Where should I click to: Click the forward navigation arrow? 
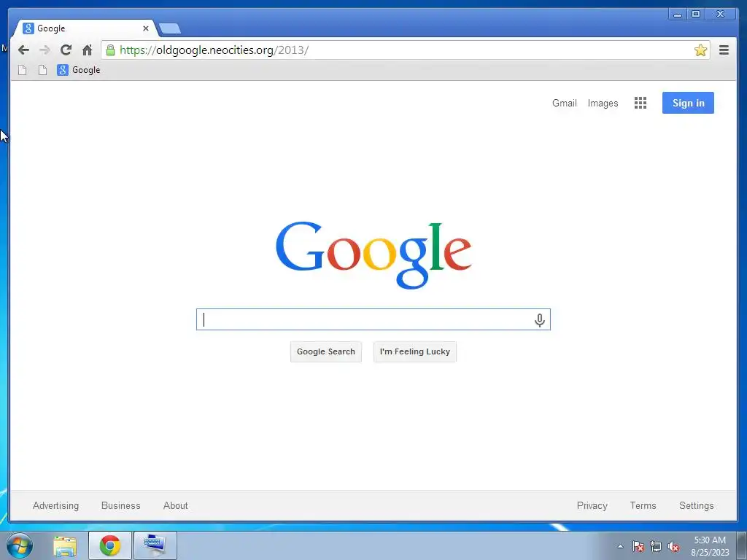click(44, 50)
